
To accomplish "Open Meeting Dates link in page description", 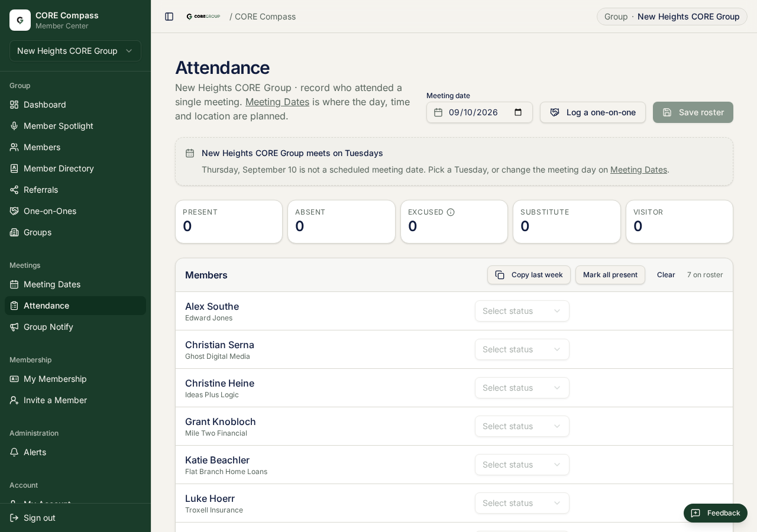I will click(277, 102).
